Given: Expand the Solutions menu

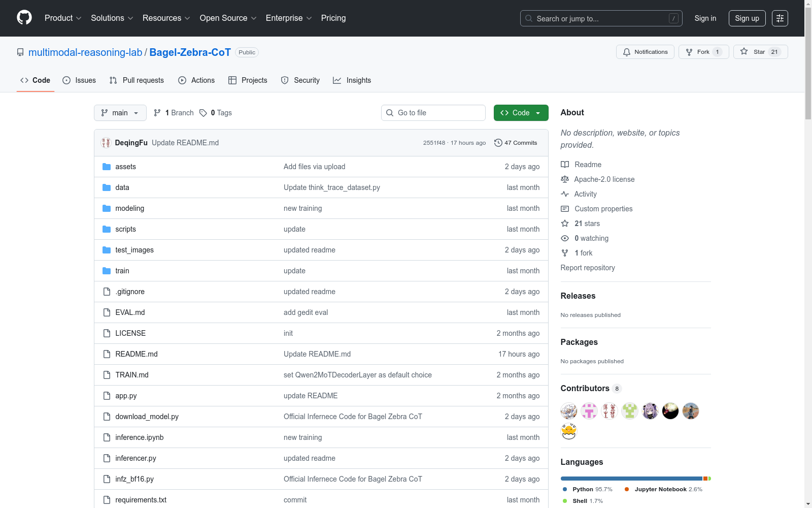Looking at the screenshot, I should [112, 18].
